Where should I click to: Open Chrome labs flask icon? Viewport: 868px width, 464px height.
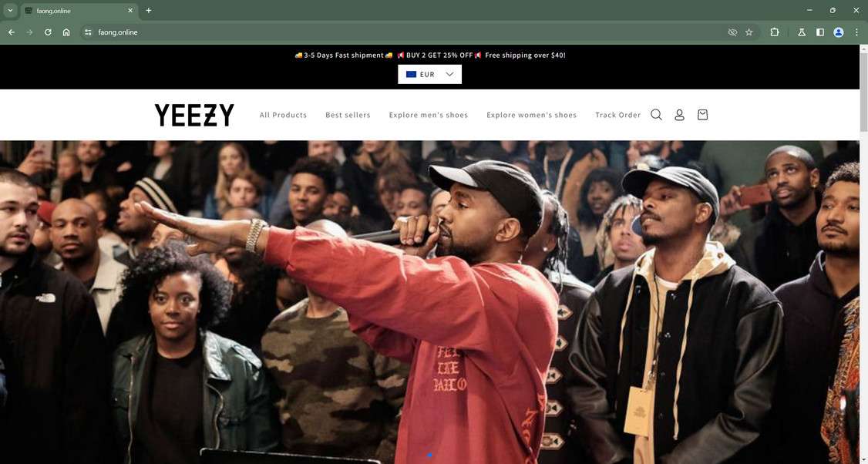point(802,32)
